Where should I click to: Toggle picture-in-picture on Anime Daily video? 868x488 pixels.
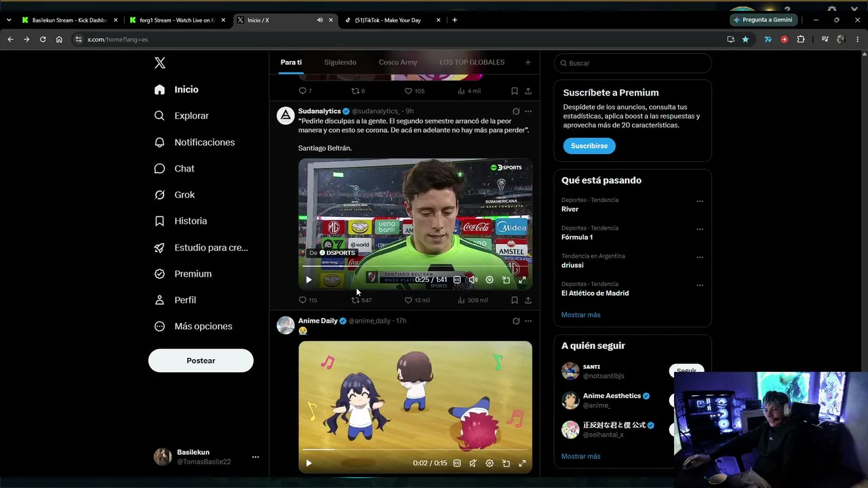(x=506, y=464)
